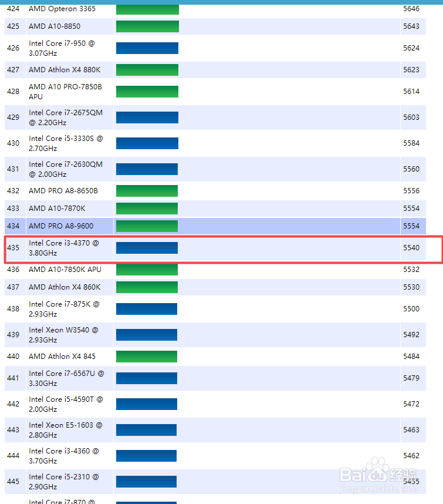Click rank number 445
The width and height of the screenshot is (443, 504).
13,482
